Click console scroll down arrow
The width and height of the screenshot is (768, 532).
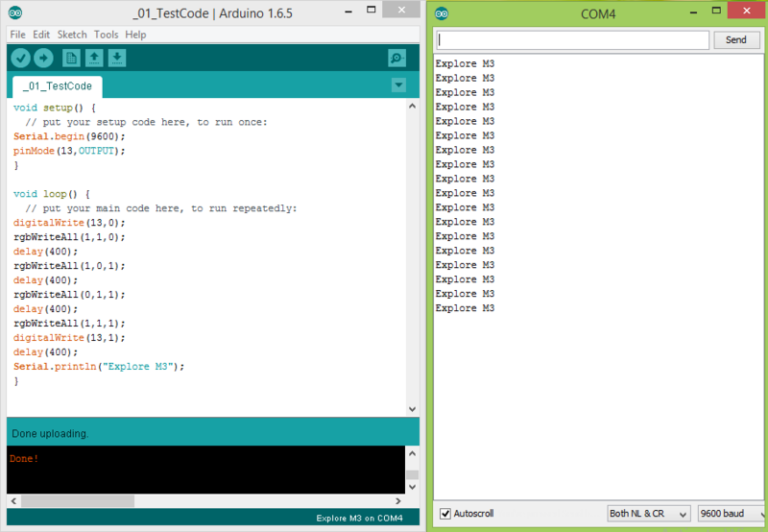point(413,487)
